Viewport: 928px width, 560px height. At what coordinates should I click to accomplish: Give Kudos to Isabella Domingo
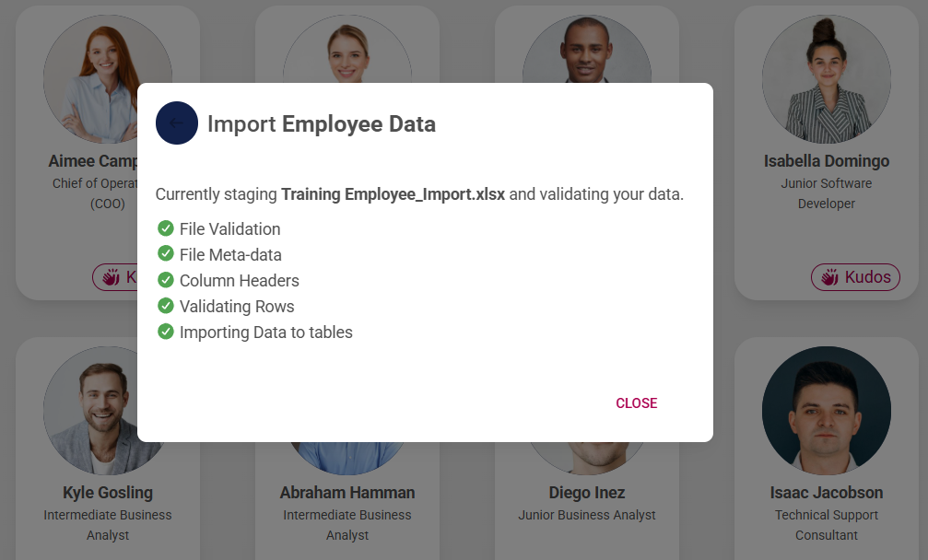[855, 276]
